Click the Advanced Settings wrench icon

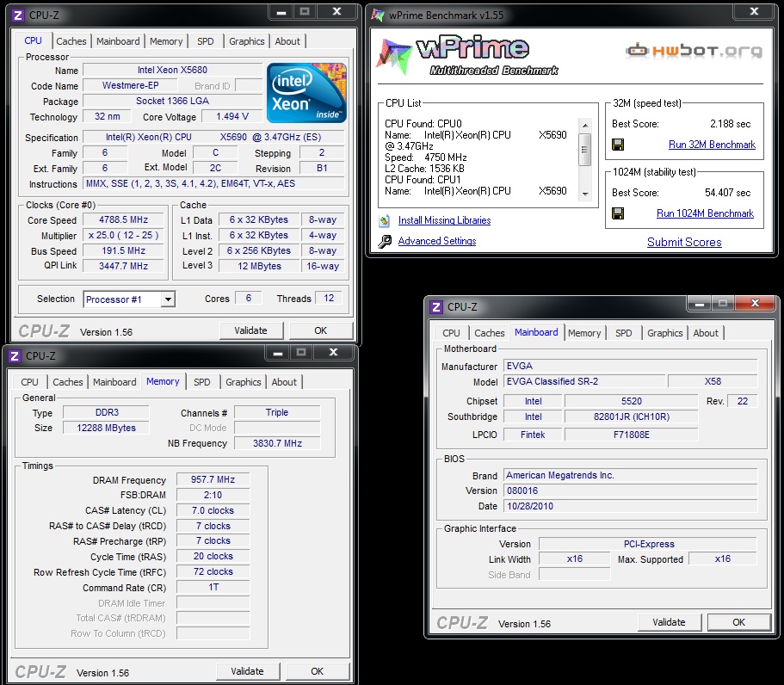click(x=385, y=242)
